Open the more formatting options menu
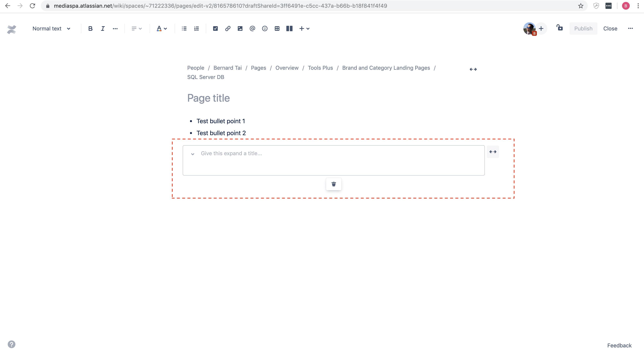Image resolution: width=644 pixels, height=357 pixels. tap(115, 28)
